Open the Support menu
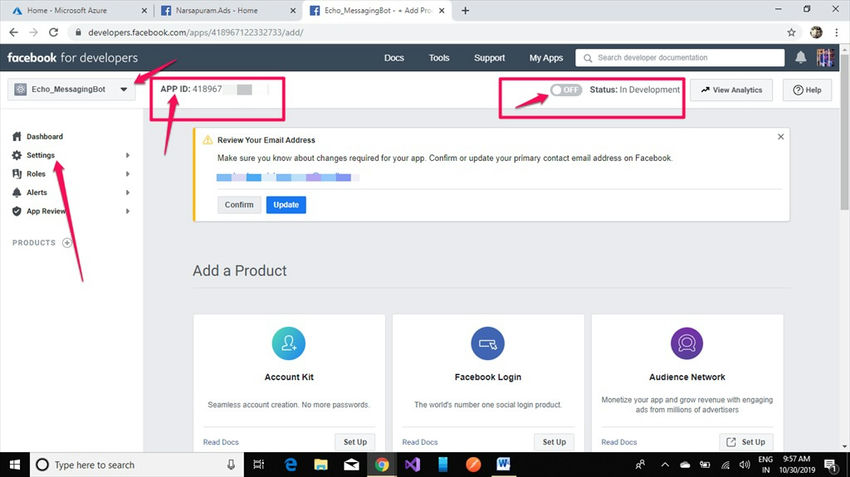The height and width of the screenshot is (477, 850). point(490,57)
